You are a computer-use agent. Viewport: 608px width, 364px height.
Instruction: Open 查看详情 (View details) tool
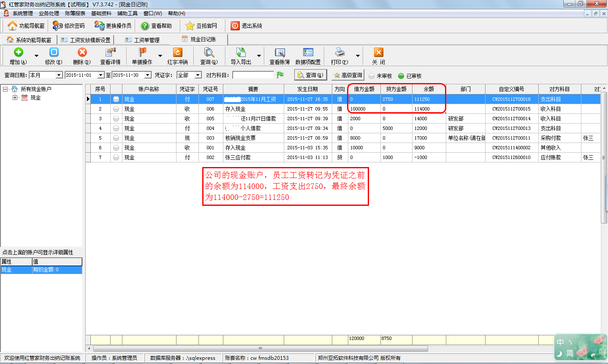[x=110, y=52]
